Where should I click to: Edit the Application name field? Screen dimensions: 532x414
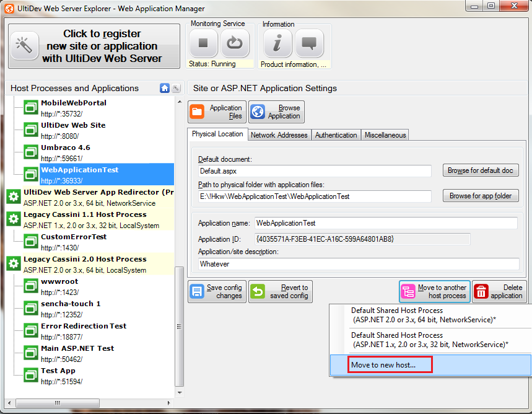point(386,223)
